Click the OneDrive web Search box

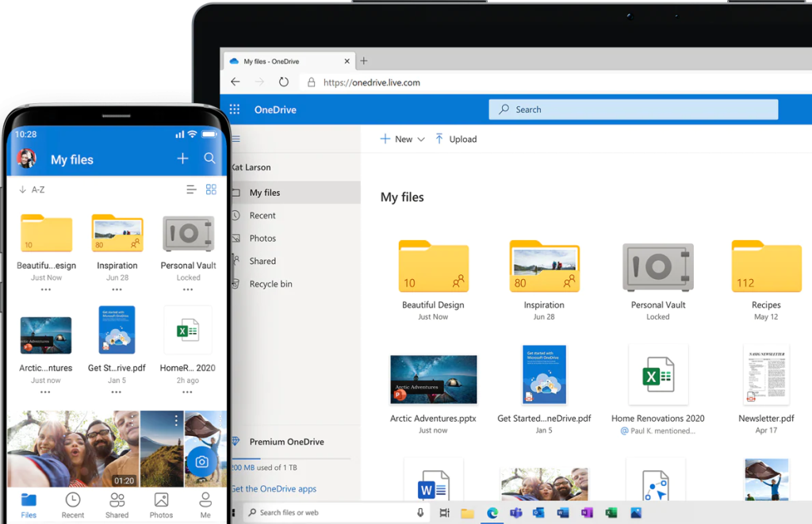(x=634, y=109)
